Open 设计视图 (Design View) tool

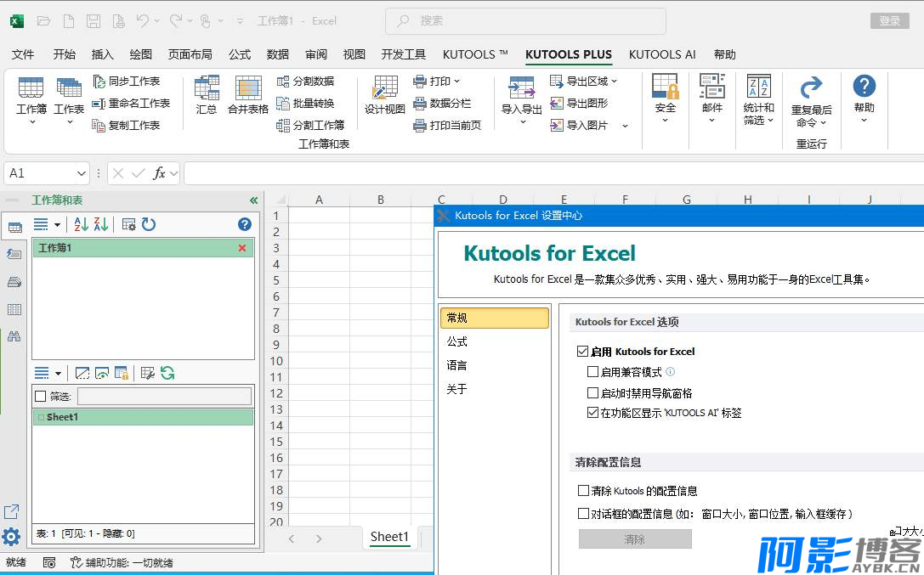pyautogui.click(x=385, y=95)
